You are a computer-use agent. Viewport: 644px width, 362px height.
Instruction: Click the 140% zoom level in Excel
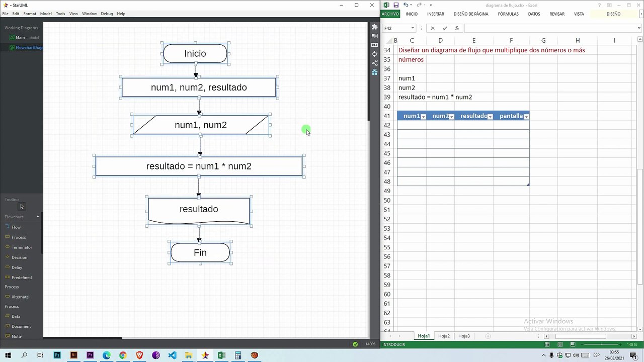pos(632,344)
